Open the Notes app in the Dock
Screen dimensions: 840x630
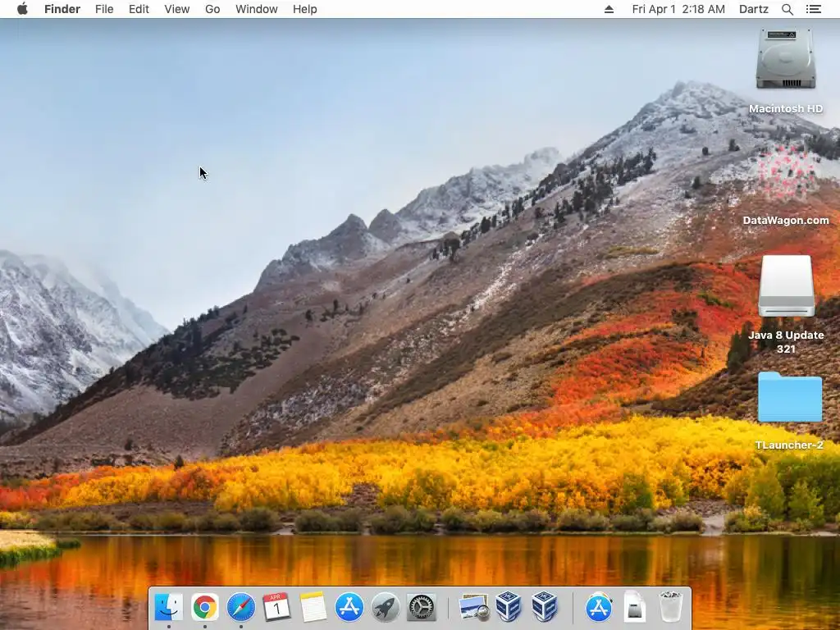coord(313,608)
